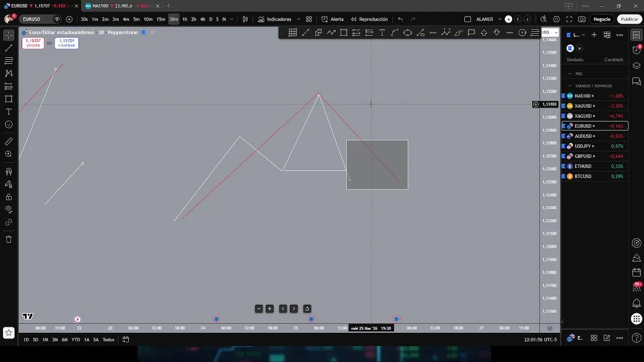644x362 pixels.
Task: Open the Indicadores favorites dropdown arrow
Action: click(298, 19)
